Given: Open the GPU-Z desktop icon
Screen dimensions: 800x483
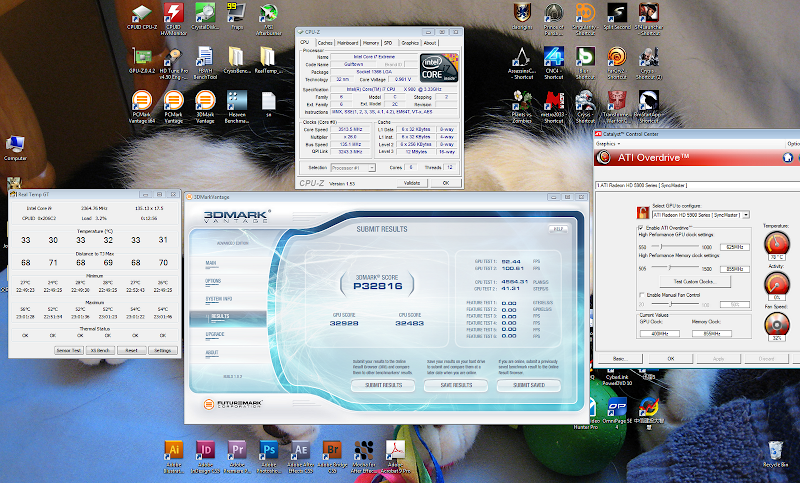Looking at the screenshot, I should (x=142, y=60).
